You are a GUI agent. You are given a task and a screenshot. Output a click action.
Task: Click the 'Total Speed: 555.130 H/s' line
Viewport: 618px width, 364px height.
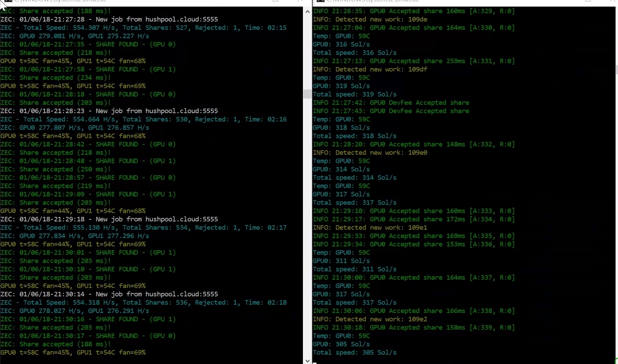[x=144, y=228]
